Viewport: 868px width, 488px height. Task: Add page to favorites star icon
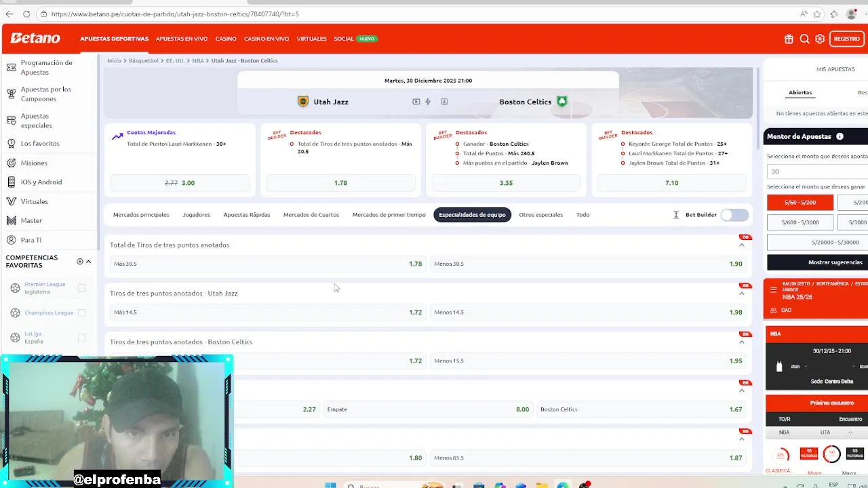click(x=817, y=14)
